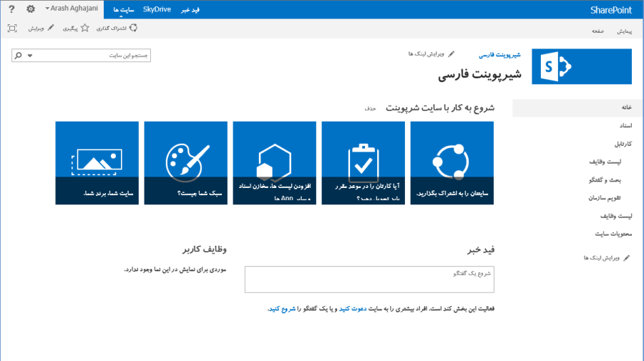Click the وظایف کاربر heading

(205, 249)
